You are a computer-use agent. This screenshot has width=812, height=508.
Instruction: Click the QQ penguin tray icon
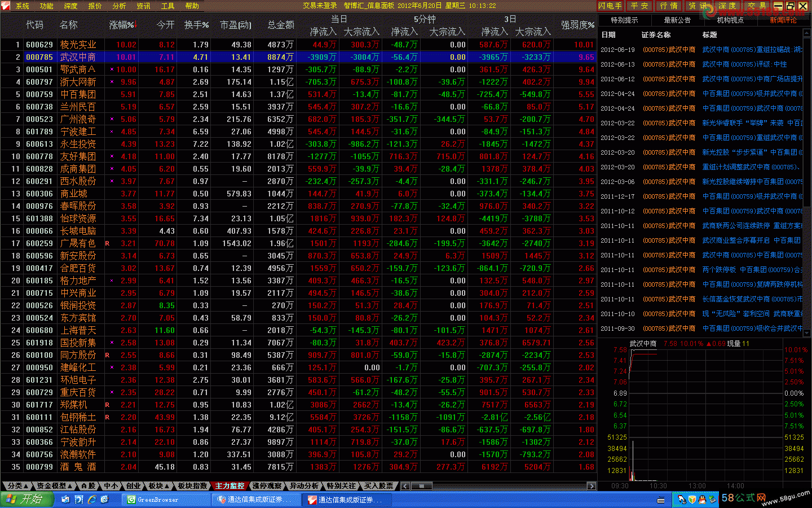click(x=702, y=500)
